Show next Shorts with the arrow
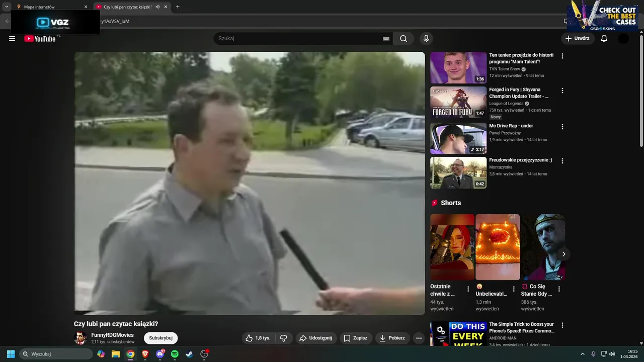The image size is (644, 362). pyautogui.click(x=563, y=254)
